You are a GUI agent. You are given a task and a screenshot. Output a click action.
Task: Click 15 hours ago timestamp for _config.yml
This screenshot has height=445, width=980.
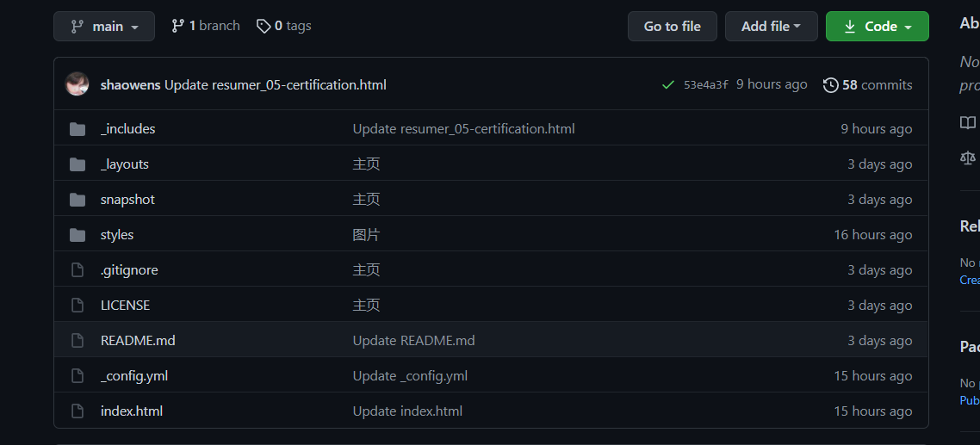872,376
